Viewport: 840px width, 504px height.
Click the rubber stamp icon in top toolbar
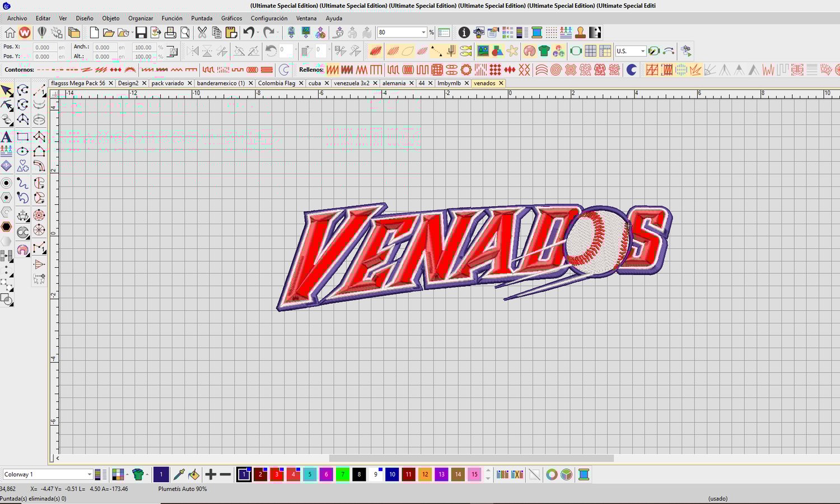[580, 32]
